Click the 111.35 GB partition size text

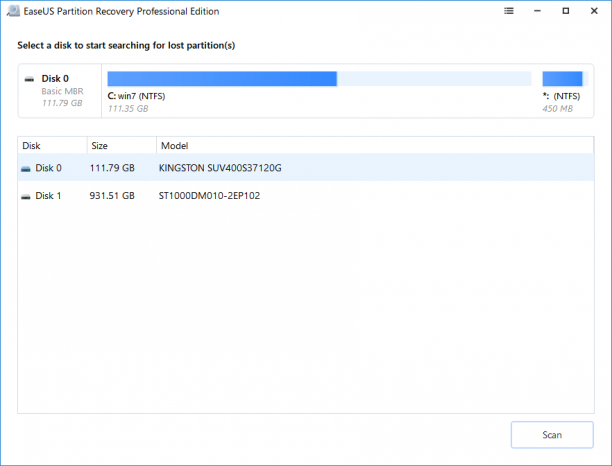[x=128, y=108]
